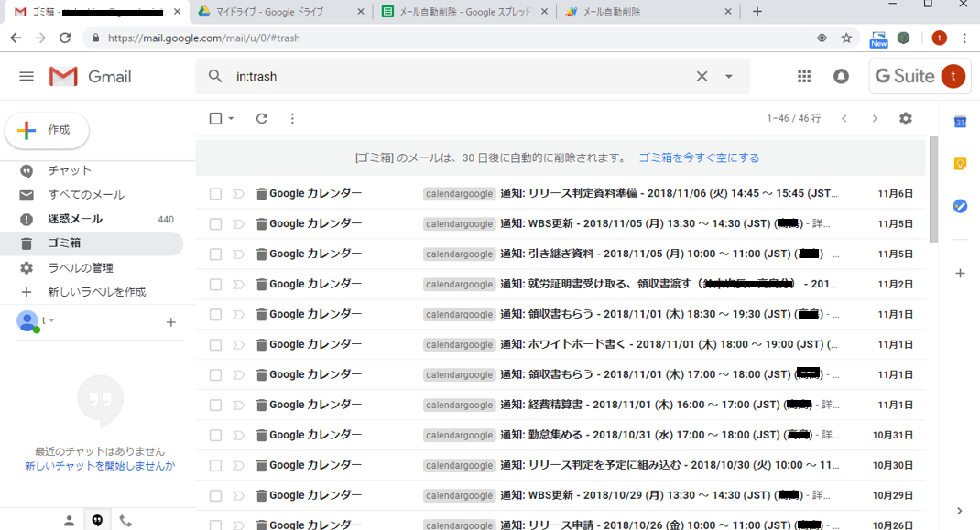
Task: Open Google Keep side panel icon
Action: point(960,164)
